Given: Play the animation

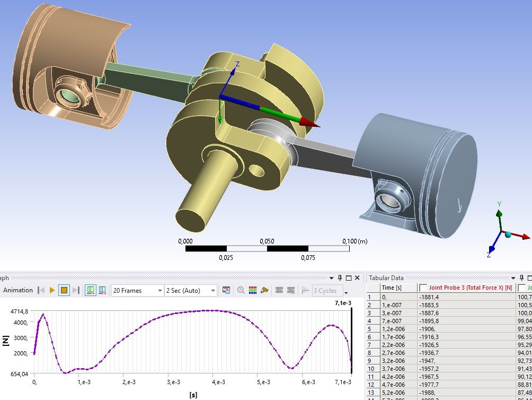Looking at the screenshot, I should pos(52,290).
